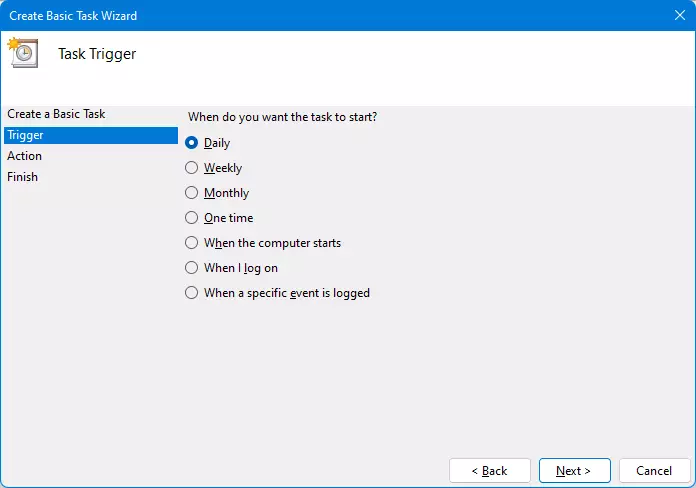696x488 pixels.
Task: Click the 'When do you want the task to start?' label
Action: pyautogui.click(x=283, y=117)
